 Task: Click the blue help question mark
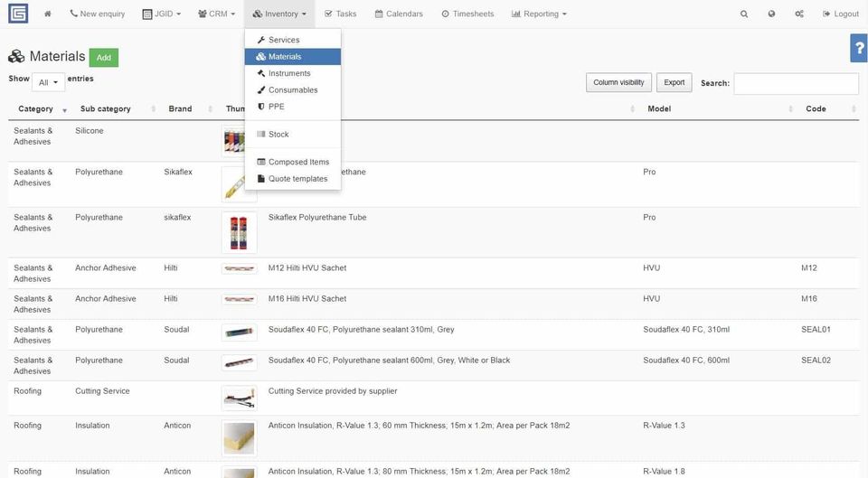pyautogui.click(x=859, y=48)
